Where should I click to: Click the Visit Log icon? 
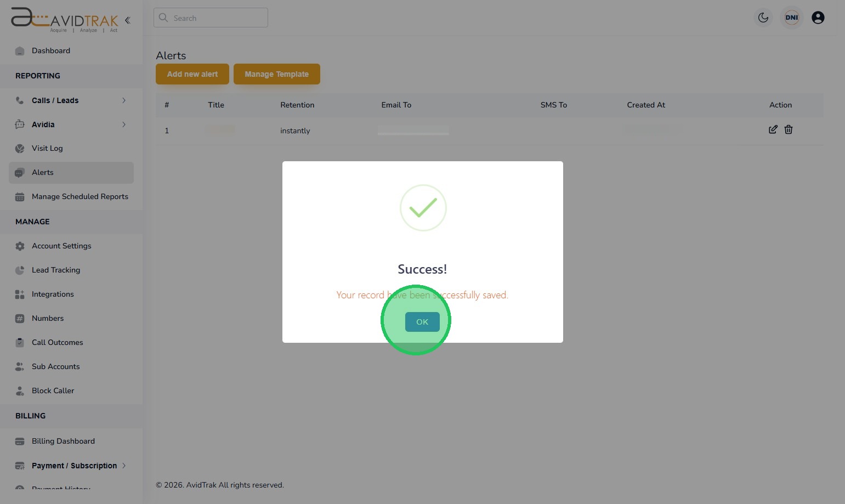click(20, 149)
